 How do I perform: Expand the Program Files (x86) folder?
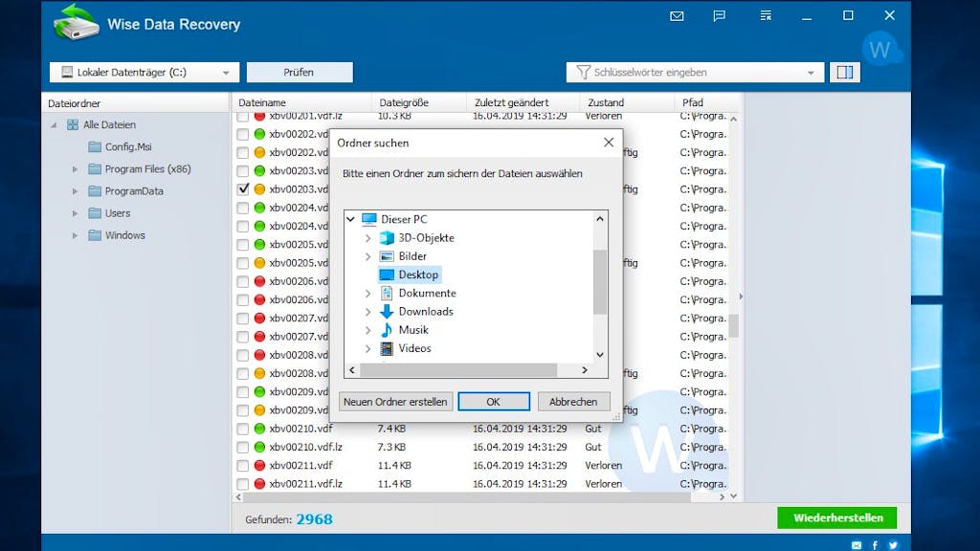point(75,169)
